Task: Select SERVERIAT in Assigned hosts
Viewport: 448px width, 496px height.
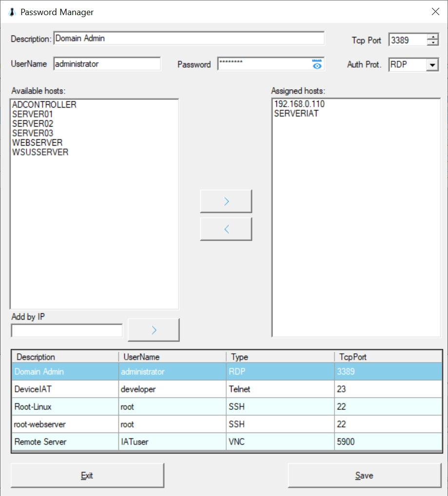Action: click(x=296, y=114)
